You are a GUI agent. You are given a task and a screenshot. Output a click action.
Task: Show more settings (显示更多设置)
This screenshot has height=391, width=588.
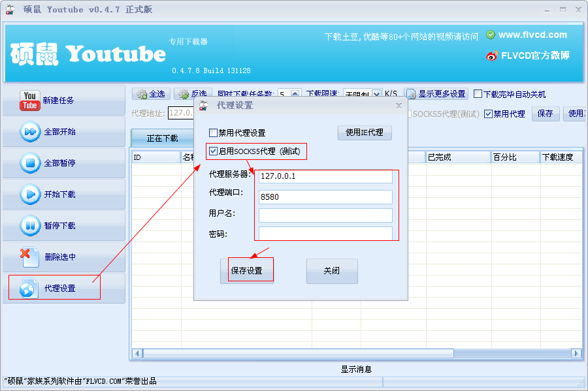436,94
